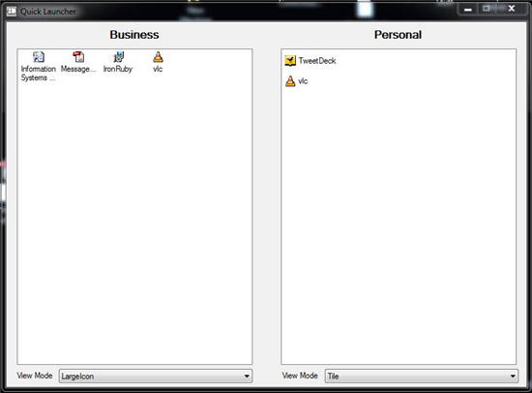Launch the IronRuby icon

point(118,57)
